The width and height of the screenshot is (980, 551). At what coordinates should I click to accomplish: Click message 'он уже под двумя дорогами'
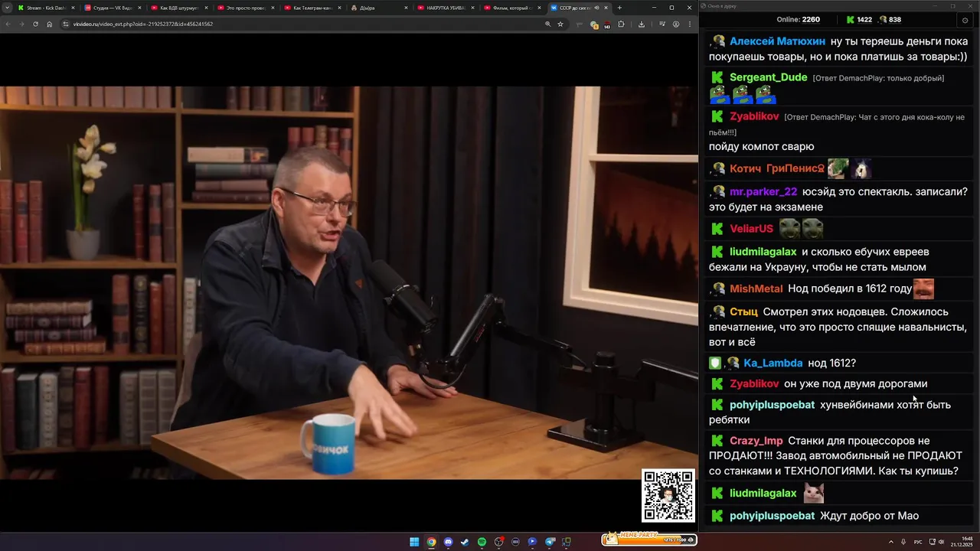coord(855,383)
